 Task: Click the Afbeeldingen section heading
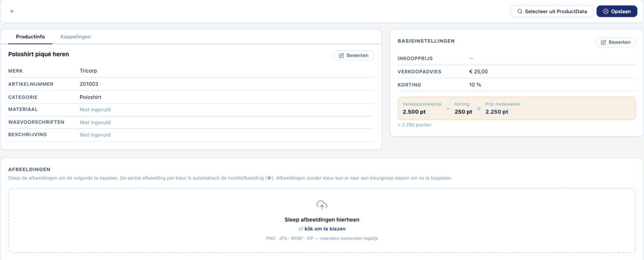(x=29, y=169)
